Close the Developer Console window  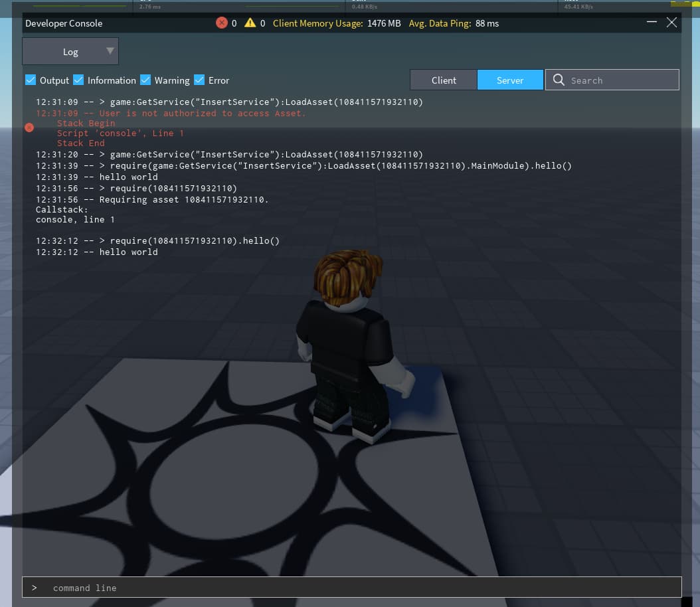coord(671,23)
